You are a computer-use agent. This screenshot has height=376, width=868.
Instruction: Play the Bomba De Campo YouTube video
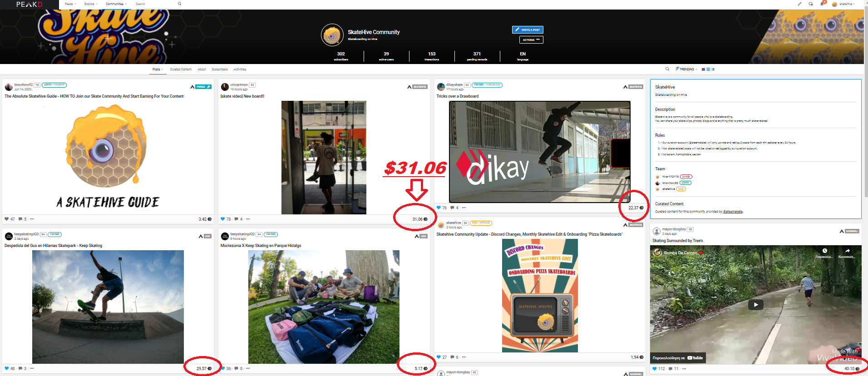(x=755, y=305)
